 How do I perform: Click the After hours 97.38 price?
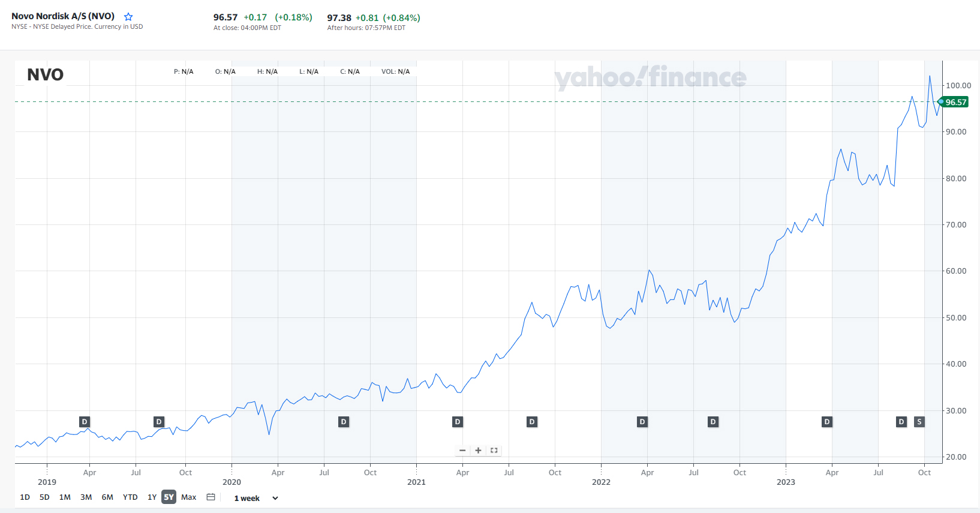click(339, 18)
